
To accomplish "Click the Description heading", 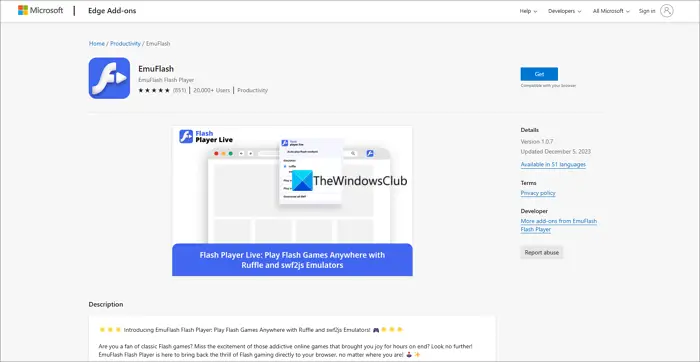I will [x=106, y=304].
